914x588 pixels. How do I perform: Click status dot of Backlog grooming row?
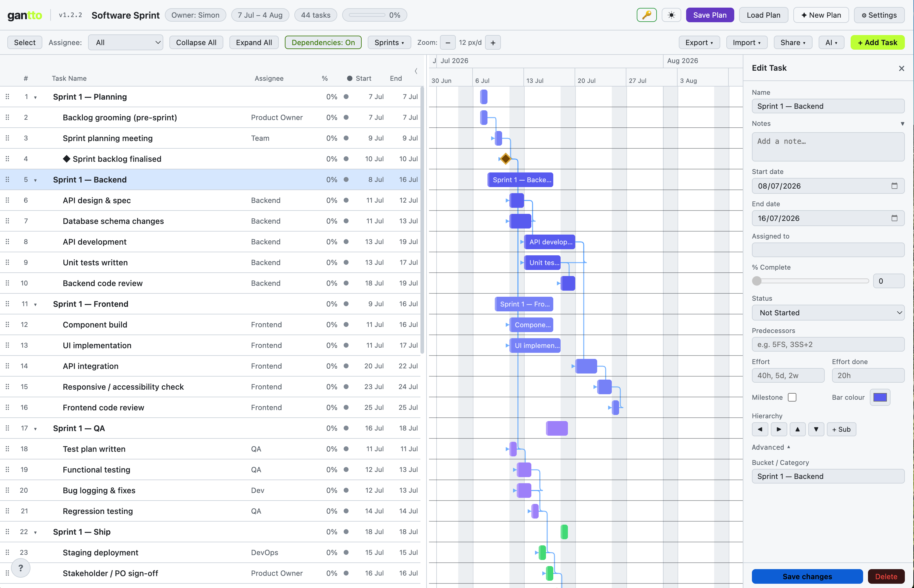[346, 117]
